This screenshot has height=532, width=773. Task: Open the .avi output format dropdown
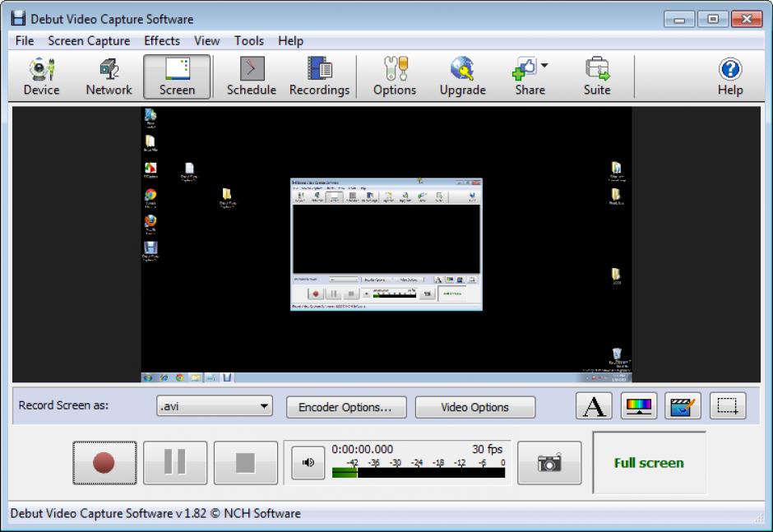265,406
